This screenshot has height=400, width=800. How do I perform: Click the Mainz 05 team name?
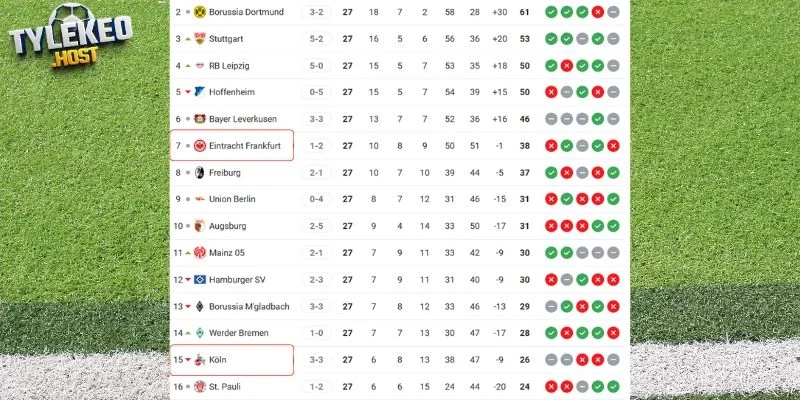[229, 252]
